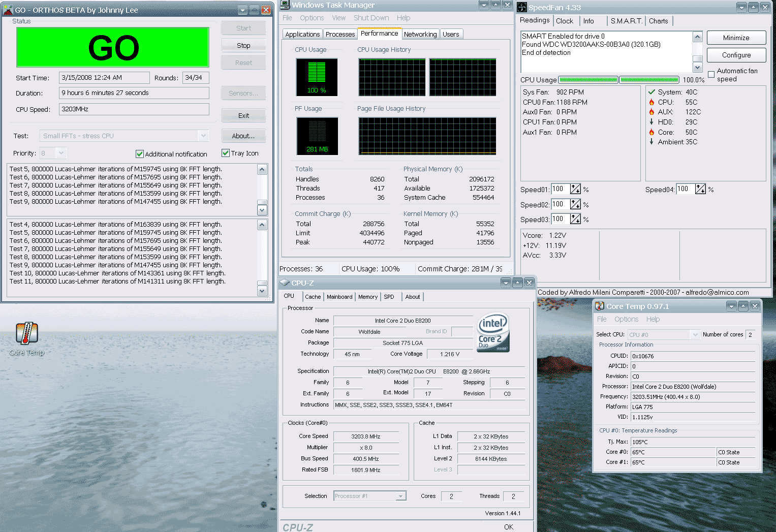Image resolution: width=776 pixels, height=532 pixels.
Task: Click the Task Manager title bar icon
Action: pyautogui.click(x=286, y=5)
